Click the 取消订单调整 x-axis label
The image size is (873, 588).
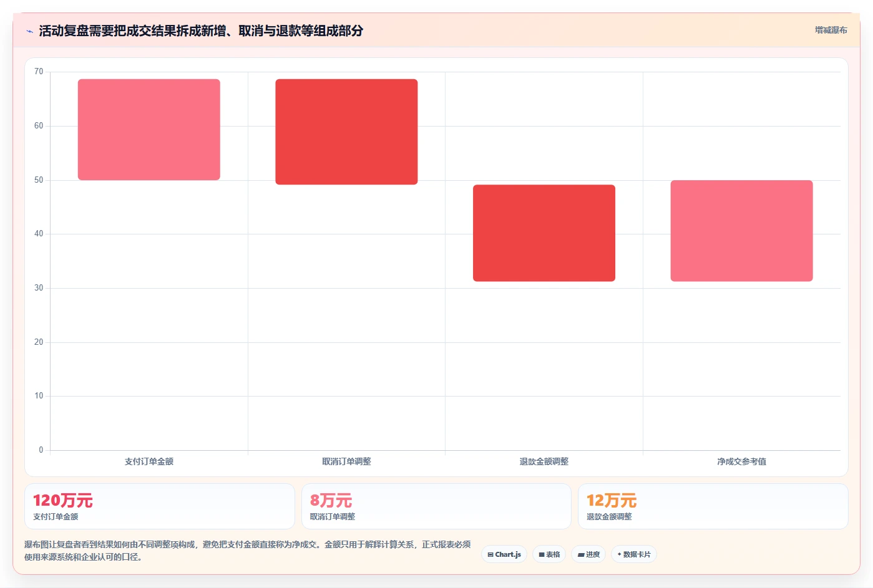(x=346, y=461)
